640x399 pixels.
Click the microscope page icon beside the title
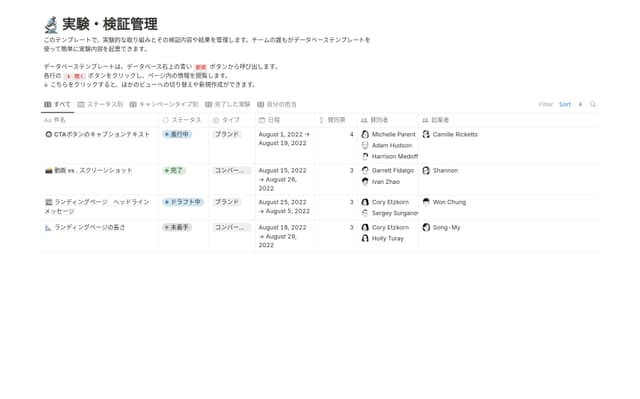[x=51, y=24]
